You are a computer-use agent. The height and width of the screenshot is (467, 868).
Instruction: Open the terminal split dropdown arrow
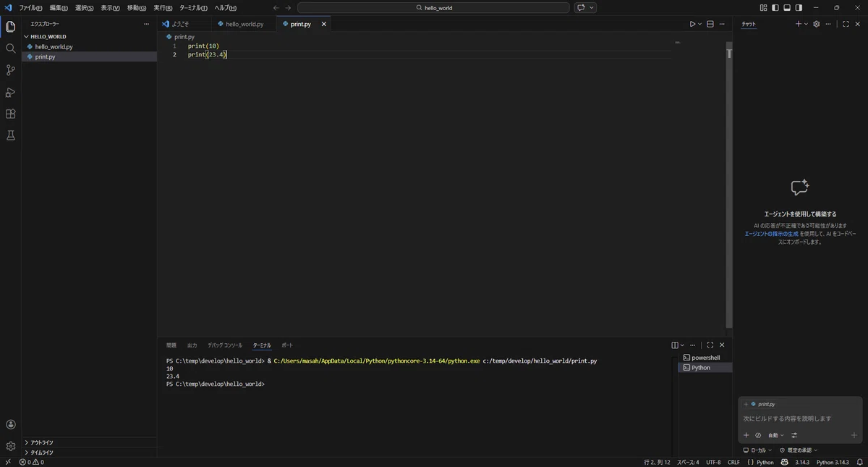pyautogui.click(x=682, y=345)
